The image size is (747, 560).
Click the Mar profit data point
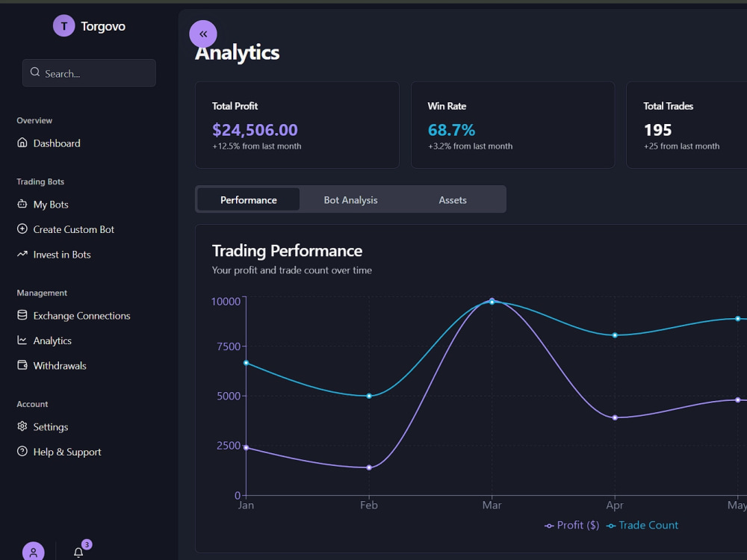tap(492, 300)
